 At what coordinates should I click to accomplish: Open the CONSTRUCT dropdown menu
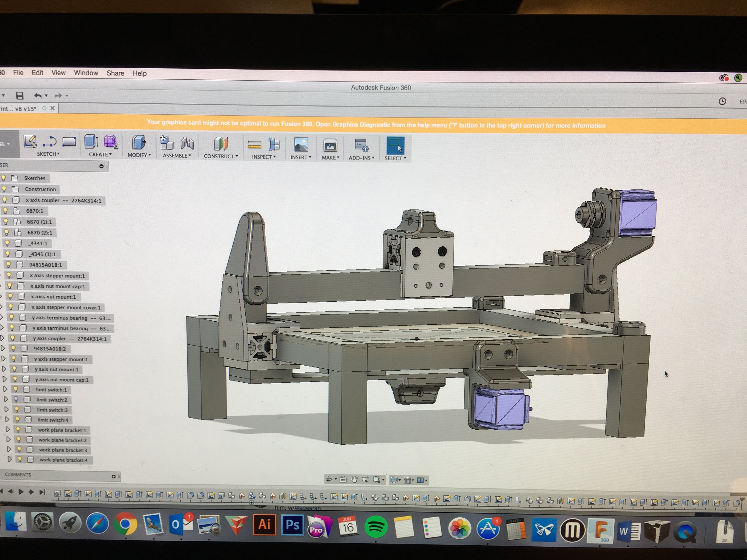point(221,156)
